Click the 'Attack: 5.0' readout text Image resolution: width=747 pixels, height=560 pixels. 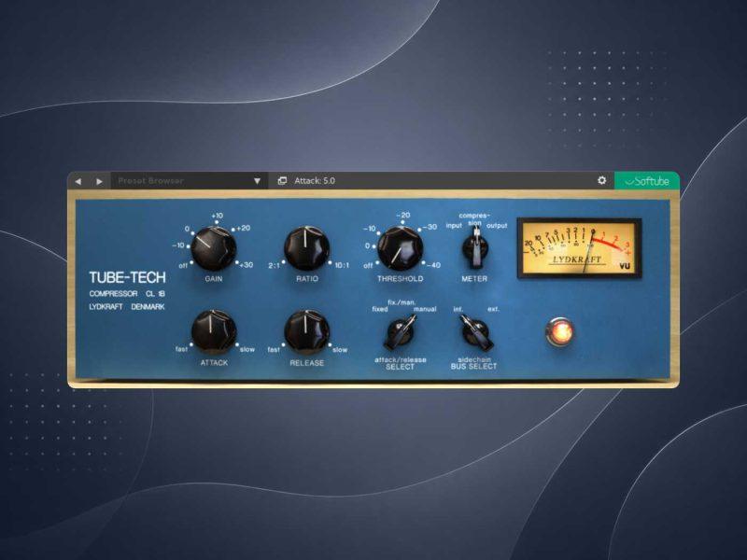315,181
